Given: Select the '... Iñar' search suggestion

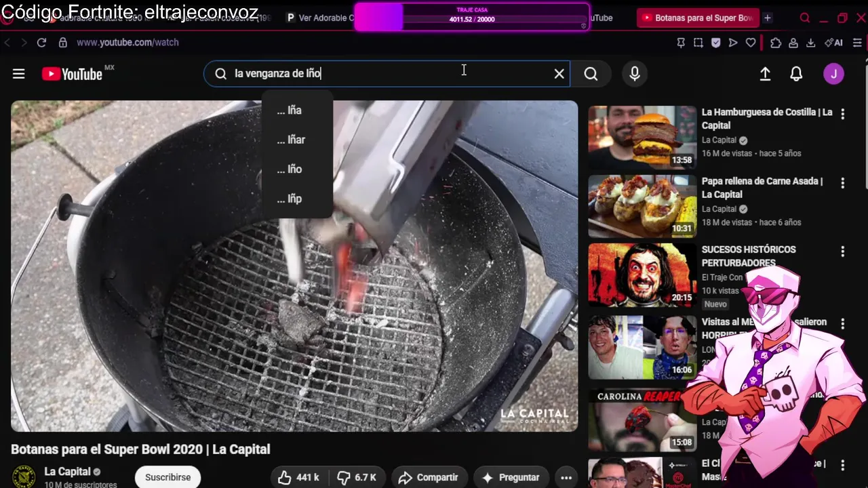Looking at the screenshot, I should coord(297,140).
